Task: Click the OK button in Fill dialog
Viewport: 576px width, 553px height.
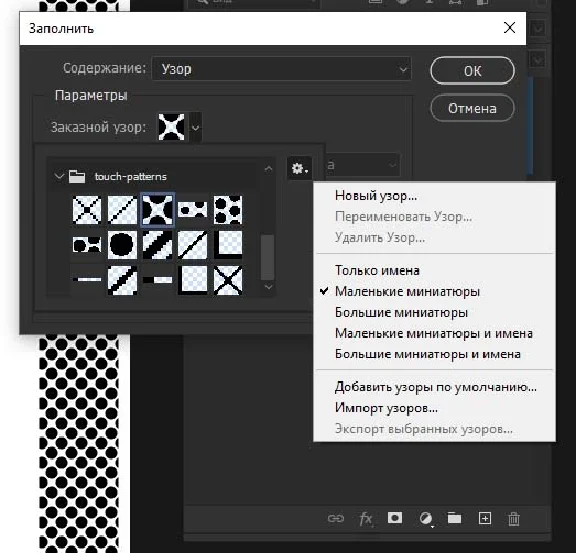Action: 472,71
